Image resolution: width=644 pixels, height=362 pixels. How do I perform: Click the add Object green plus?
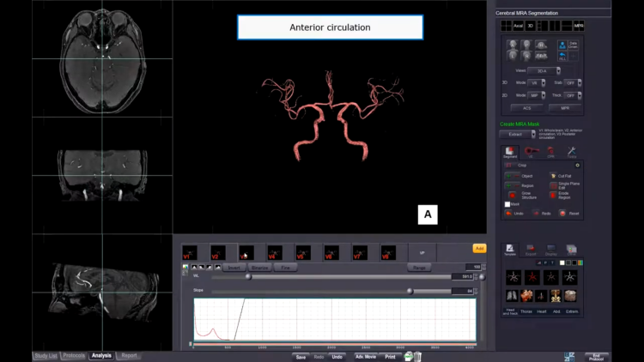[x=508, y=176]
